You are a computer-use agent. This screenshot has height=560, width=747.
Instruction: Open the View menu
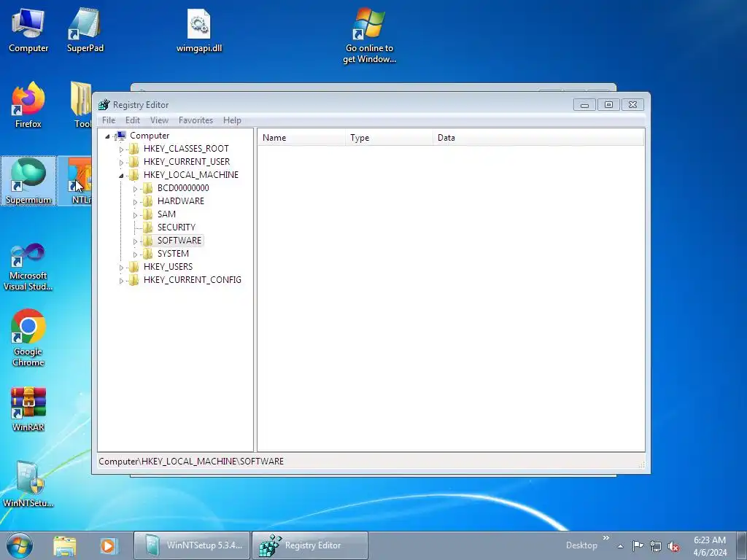159,120
